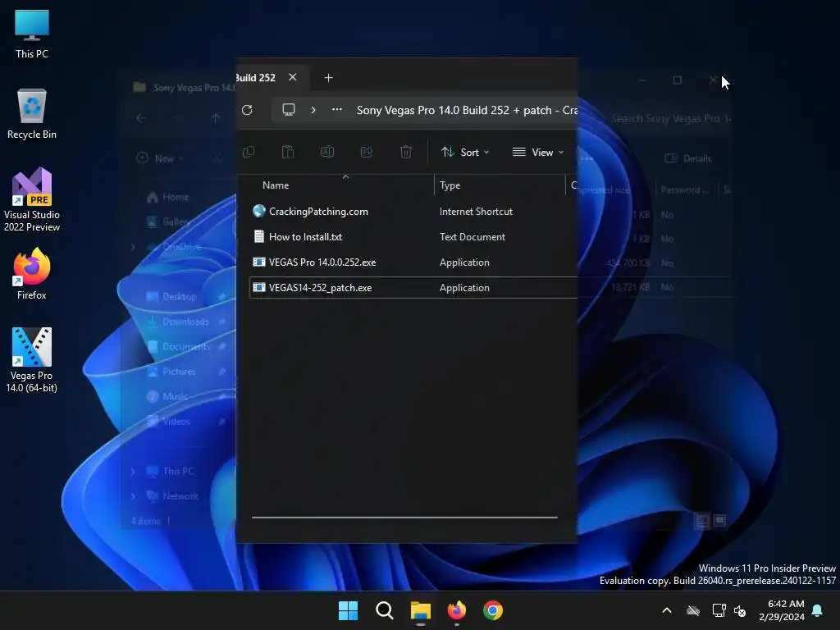Open taskbar Search
840x630 pixels.
pyautogui.click(x=384, y=610)
